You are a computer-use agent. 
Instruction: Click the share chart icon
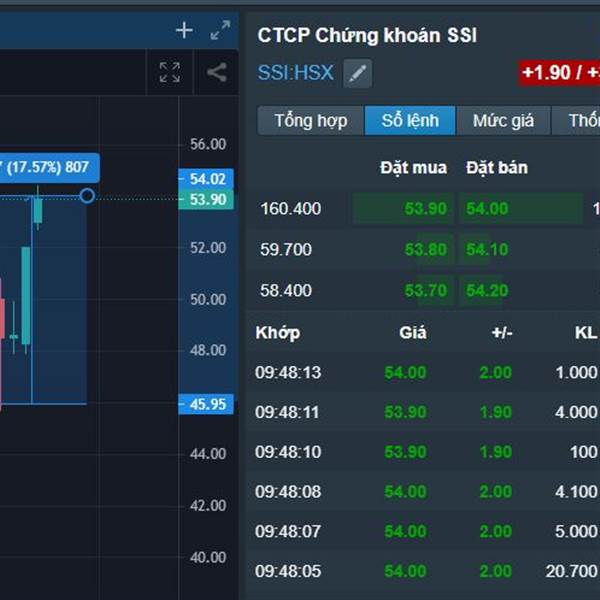coord(217,72)
